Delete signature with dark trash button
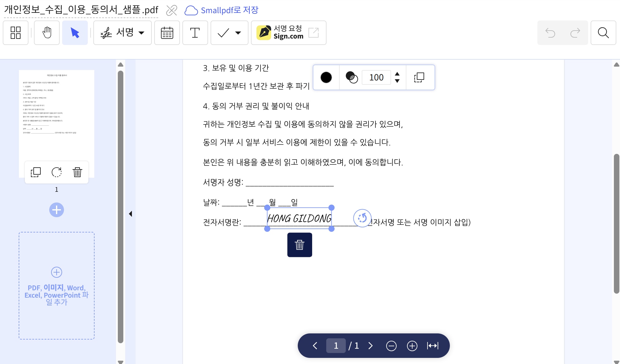 click(300, 245)
